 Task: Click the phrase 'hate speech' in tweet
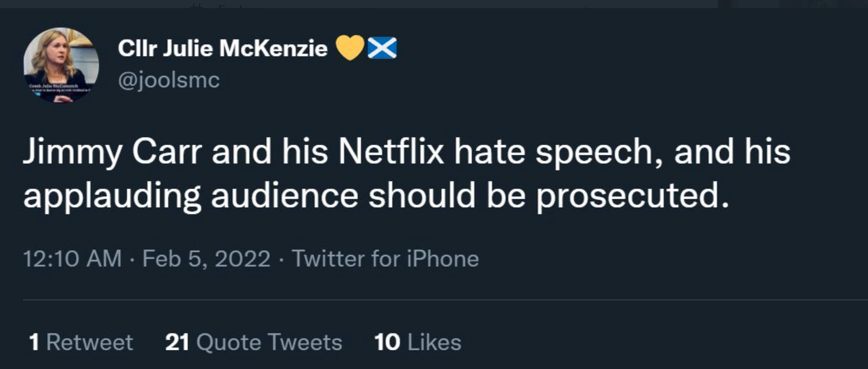[558, 152]
